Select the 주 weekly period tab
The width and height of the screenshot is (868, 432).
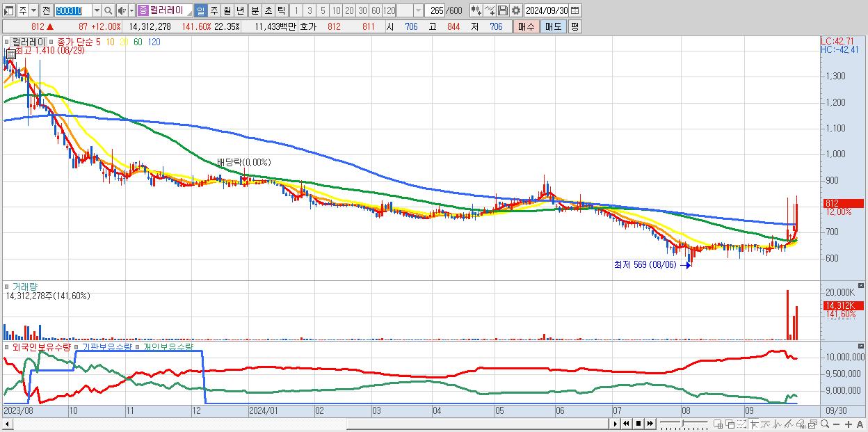click(214, 10)
